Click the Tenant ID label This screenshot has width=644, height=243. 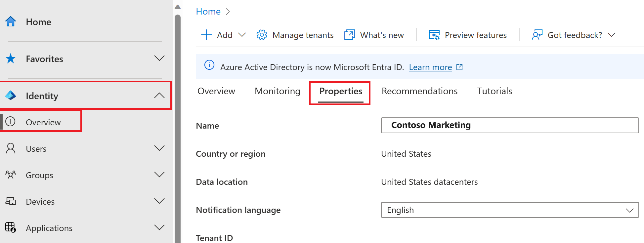point(214,238)
